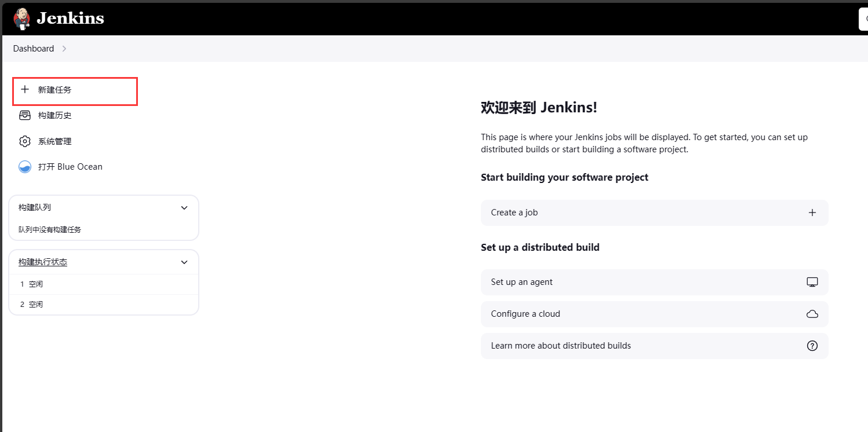Click the plus icon in Create a job row
Image resolution: width=868 pixels, height=432 pixels.
(812, 213)
